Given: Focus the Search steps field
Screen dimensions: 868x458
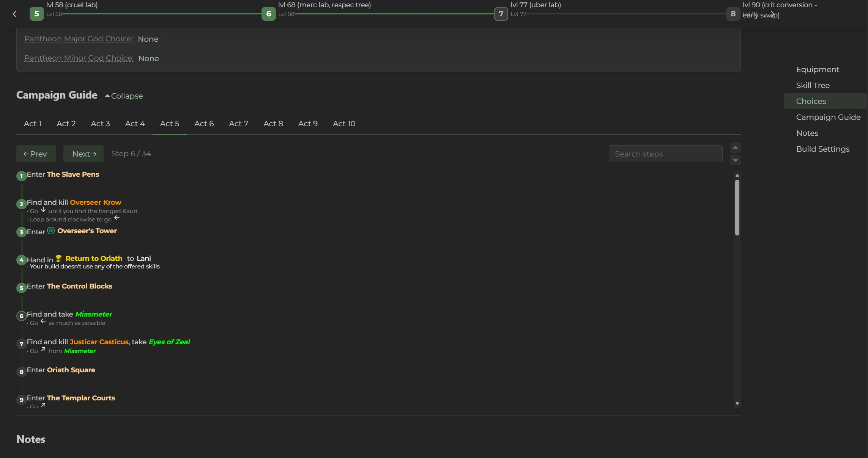Looking at the screenshot, I should pos(665,154).
